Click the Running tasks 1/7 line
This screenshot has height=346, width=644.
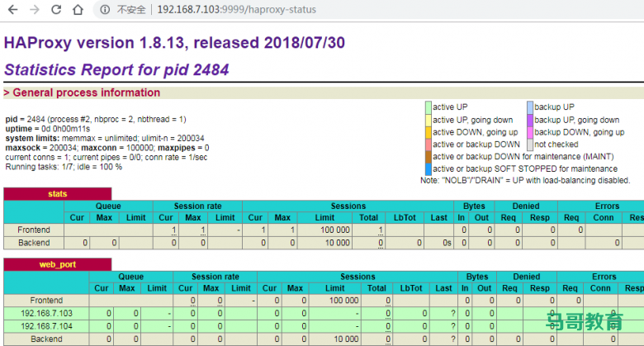click(x=64, y=167)
